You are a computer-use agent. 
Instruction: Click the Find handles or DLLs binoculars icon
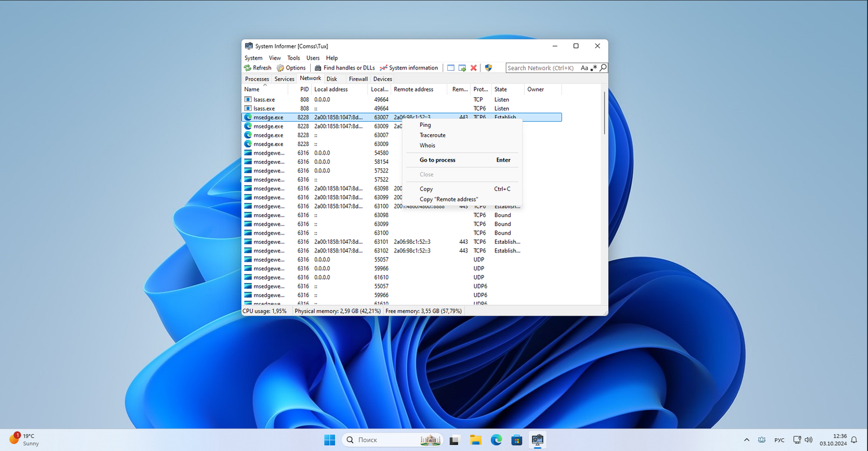[318, 68]
